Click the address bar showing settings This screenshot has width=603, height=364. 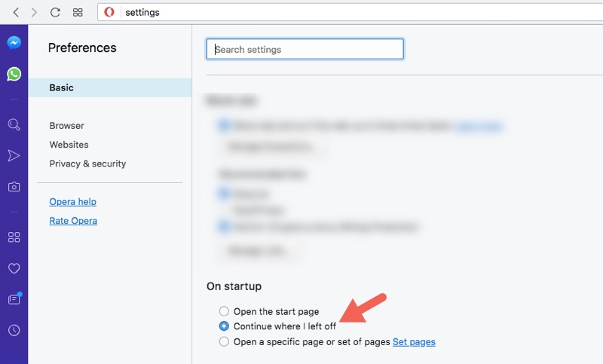pyautogui.click(x=350, y=12)
